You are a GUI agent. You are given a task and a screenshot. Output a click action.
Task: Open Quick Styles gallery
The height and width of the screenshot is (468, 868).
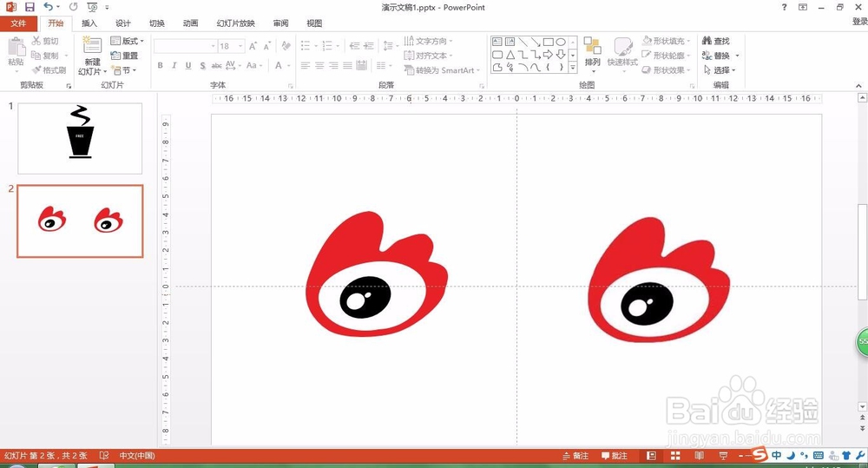pyautogui.click(x=622, y=53)
